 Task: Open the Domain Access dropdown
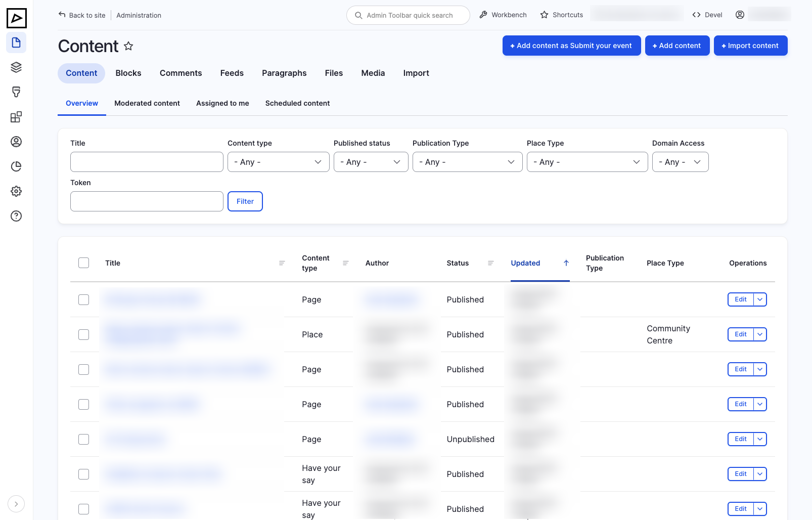click(x=680, y=162)
